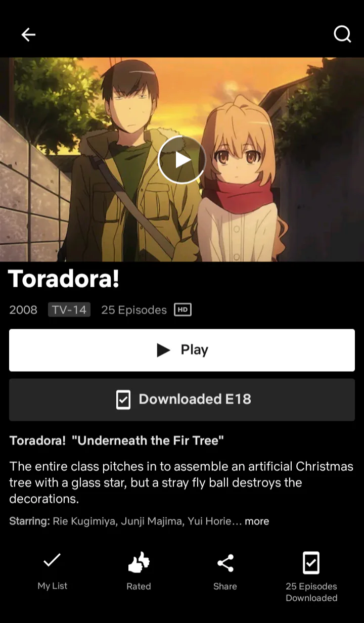Image resolution: width=364 pixels, height=623 pixels.
Task: Click the downloaded checkmark icon beside E18
Action: pos(123,399)
